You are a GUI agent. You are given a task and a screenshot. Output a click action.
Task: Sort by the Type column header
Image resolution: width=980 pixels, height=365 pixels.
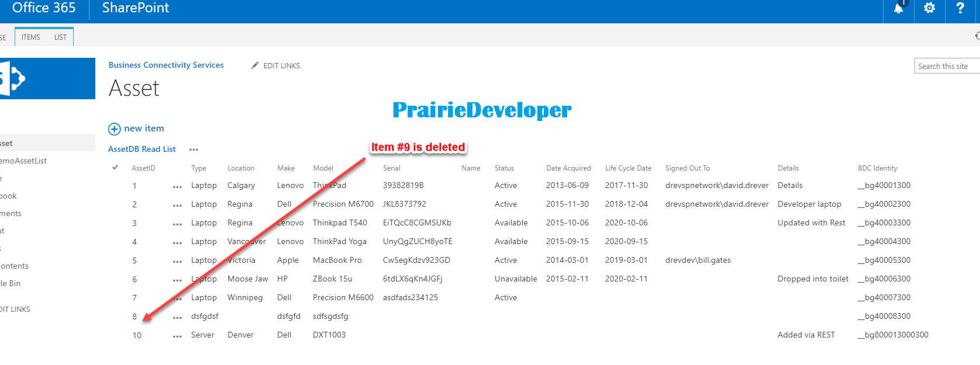[199, 168]
